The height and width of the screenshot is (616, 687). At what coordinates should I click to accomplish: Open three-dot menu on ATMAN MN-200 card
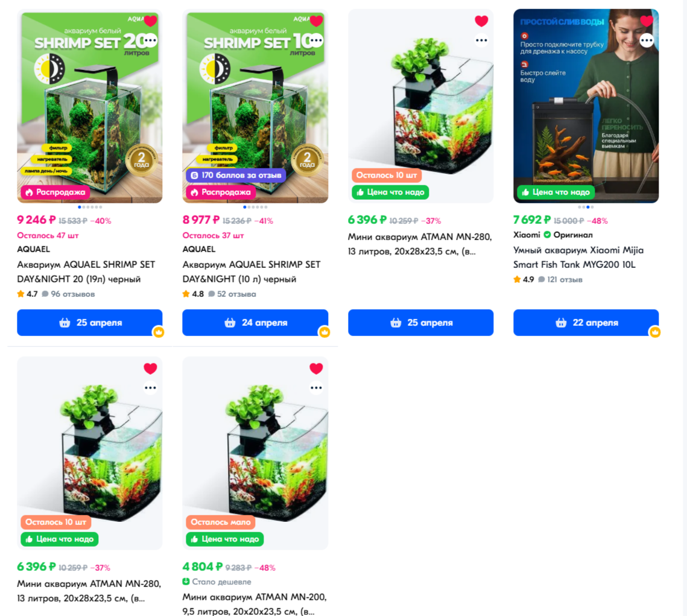[316, 388]
